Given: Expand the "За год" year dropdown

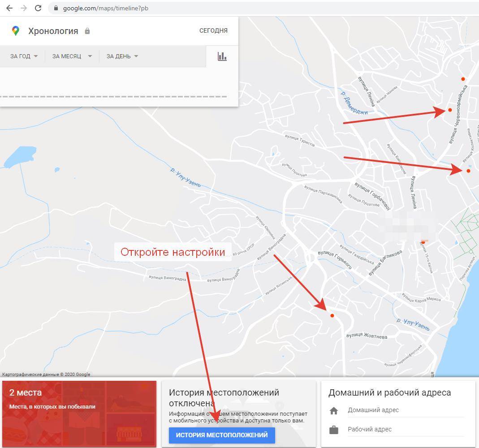Looking at the screenshot, I should pos(24,56).
